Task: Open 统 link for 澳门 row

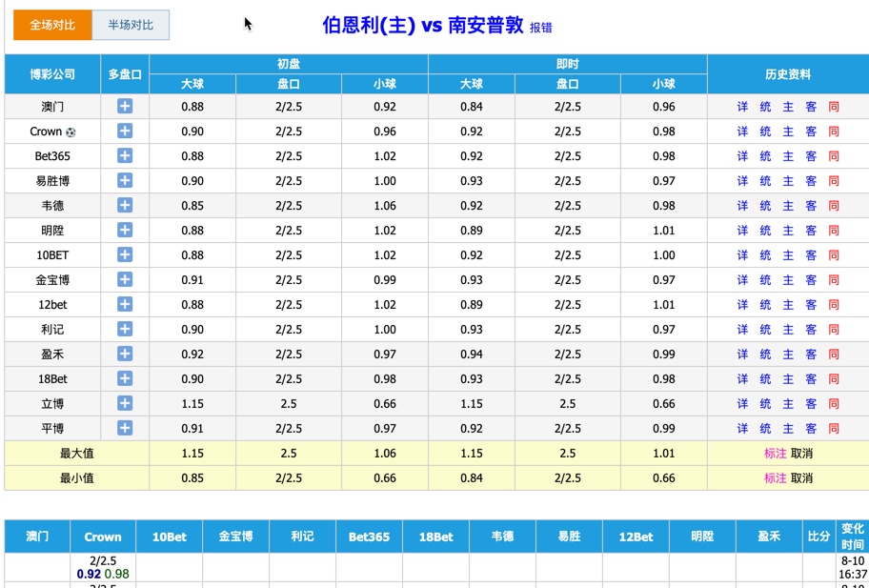Action: point(765,107)
